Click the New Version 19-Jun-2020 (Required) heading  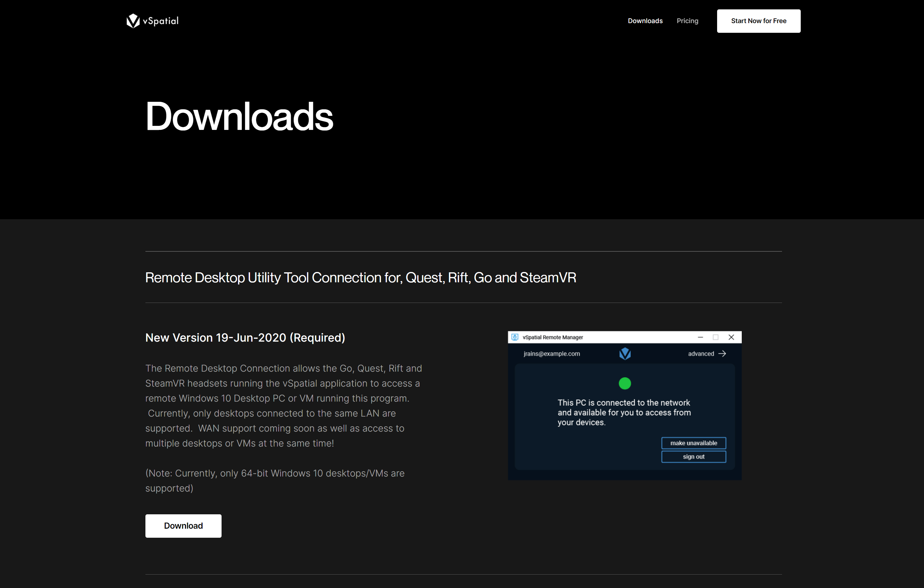[245, 337]
